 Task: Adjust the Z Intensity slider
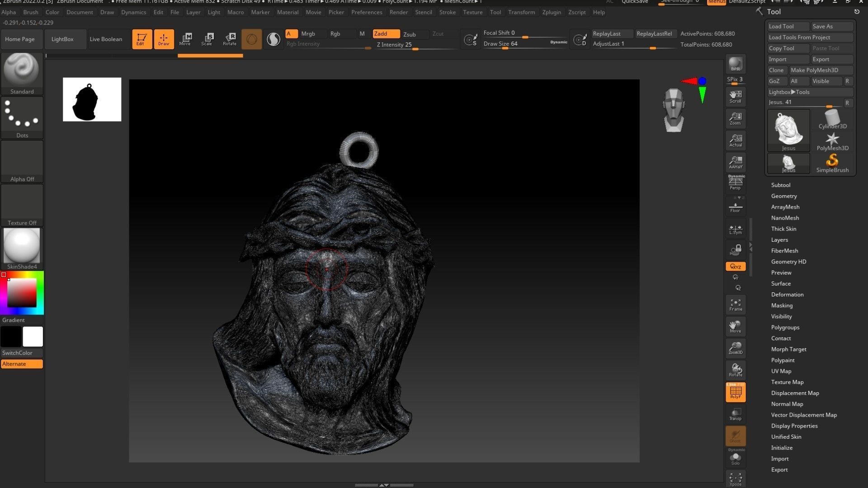pos(416,45)
